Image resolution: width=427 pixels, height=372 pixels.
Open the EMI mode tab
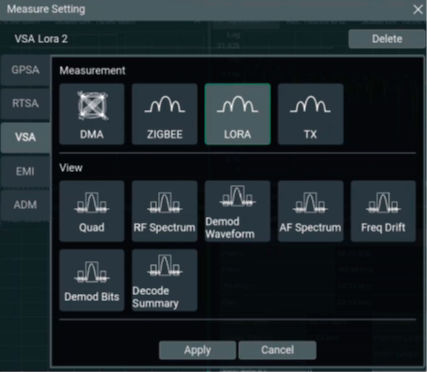pyautogui.click(x=25, y=171)
